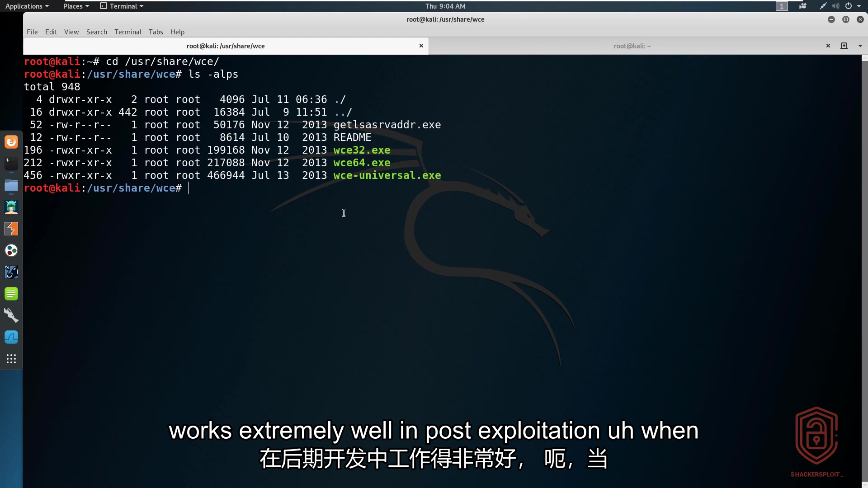The image size is (868, 488).
Task: Click the README file name
Action: coord(352,137)
